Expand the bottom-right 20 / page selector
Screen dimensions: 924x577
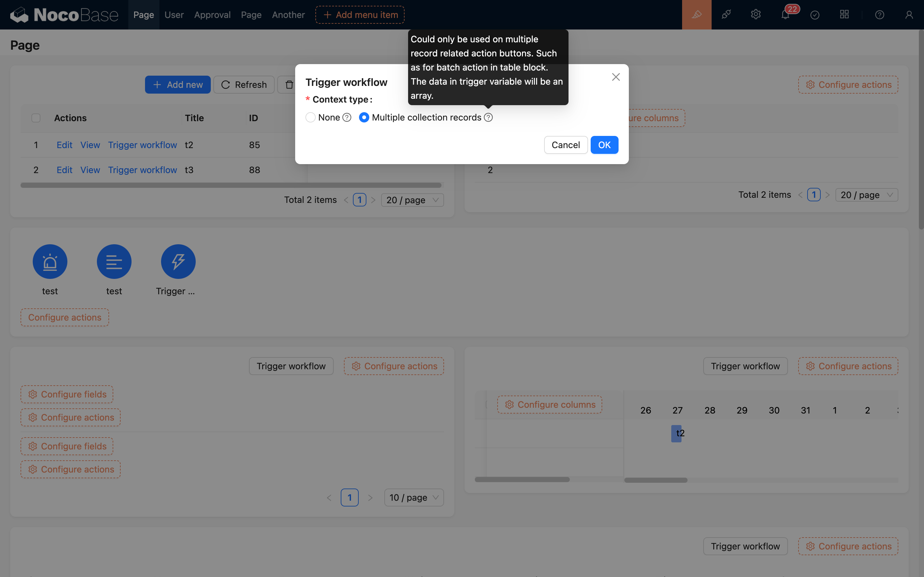point(866,195)
